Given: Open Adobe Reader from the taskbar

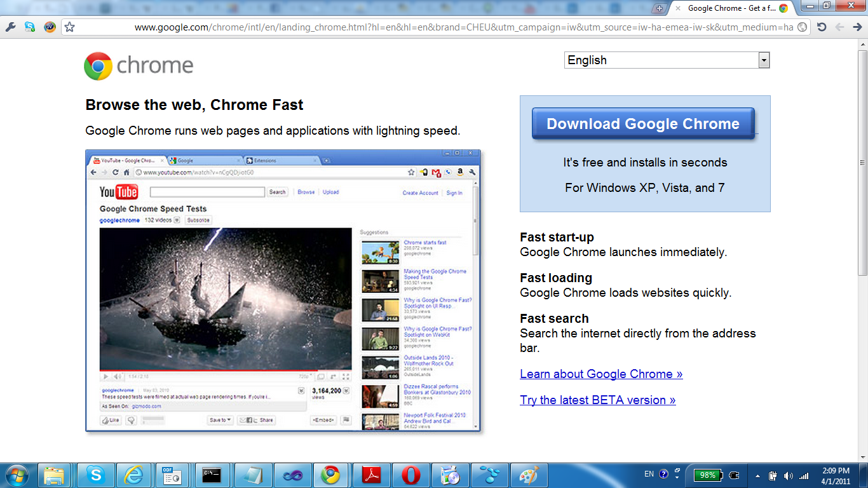Looking at the screenshot, I should click(x=371, y=475).
